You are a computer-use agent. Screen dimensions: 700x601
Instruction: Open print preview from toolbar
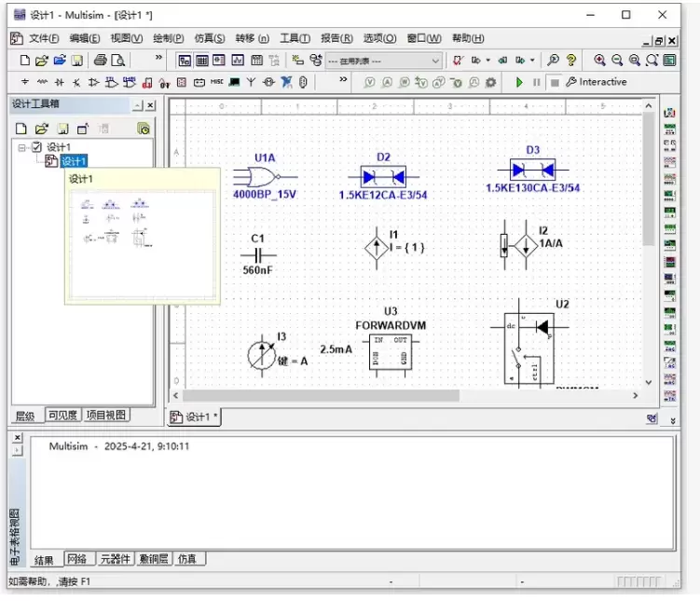click(x=117, y=61)
